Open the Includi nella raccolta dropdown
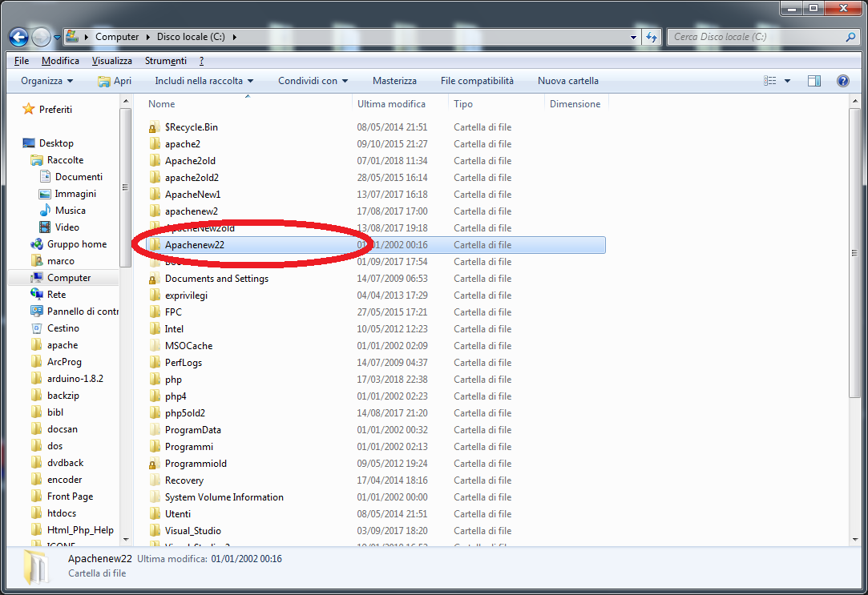Screen dimensions: 868x595 (204, 81)
